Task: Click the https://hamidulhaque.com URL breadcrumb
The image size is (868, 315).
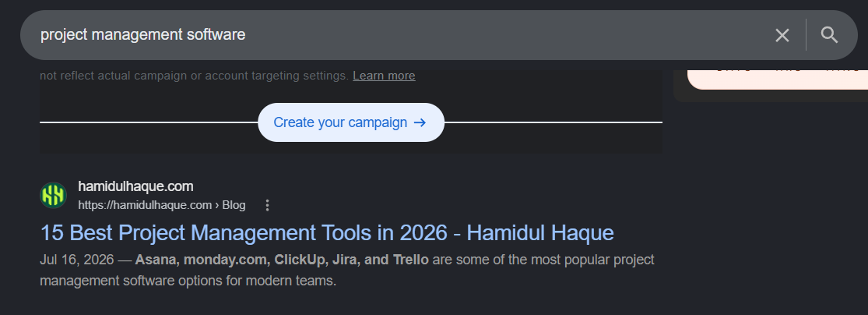Action: pyautogui.click(x=145, y=205)
